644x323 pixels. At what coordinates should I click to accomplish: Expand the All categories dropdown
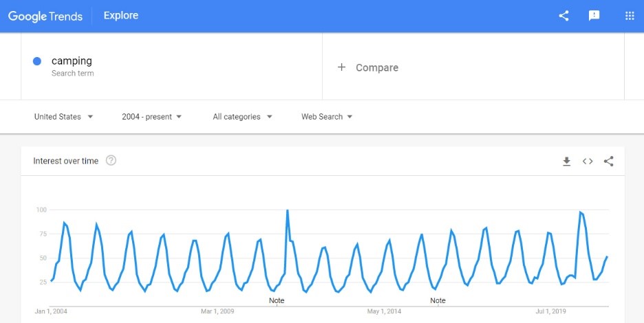[x=242, y=117]
